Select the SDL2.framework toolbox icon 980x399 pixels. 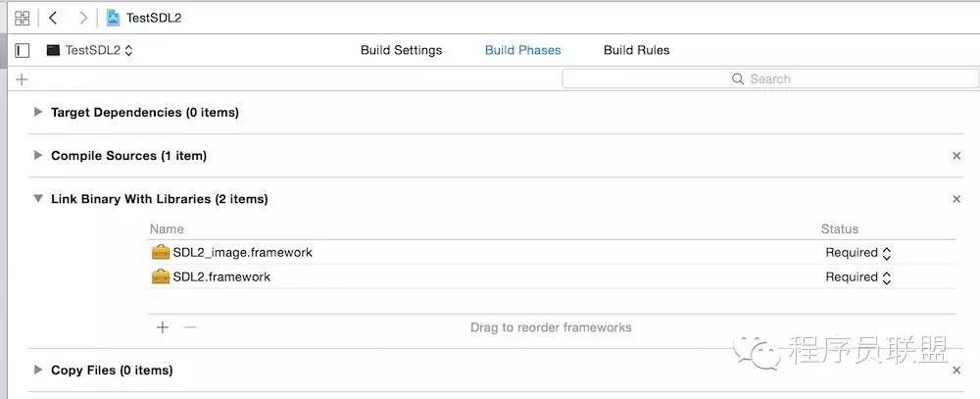point(161,277)
